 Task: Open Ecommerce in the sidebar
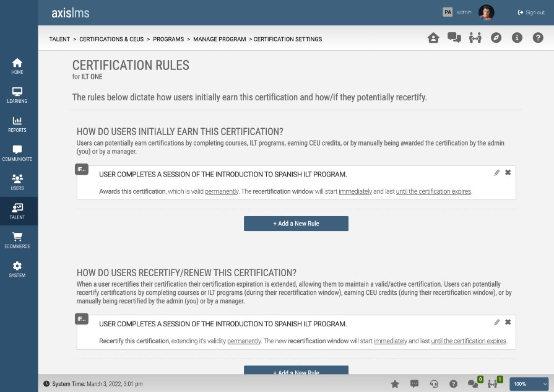click(x=17, y=240)
